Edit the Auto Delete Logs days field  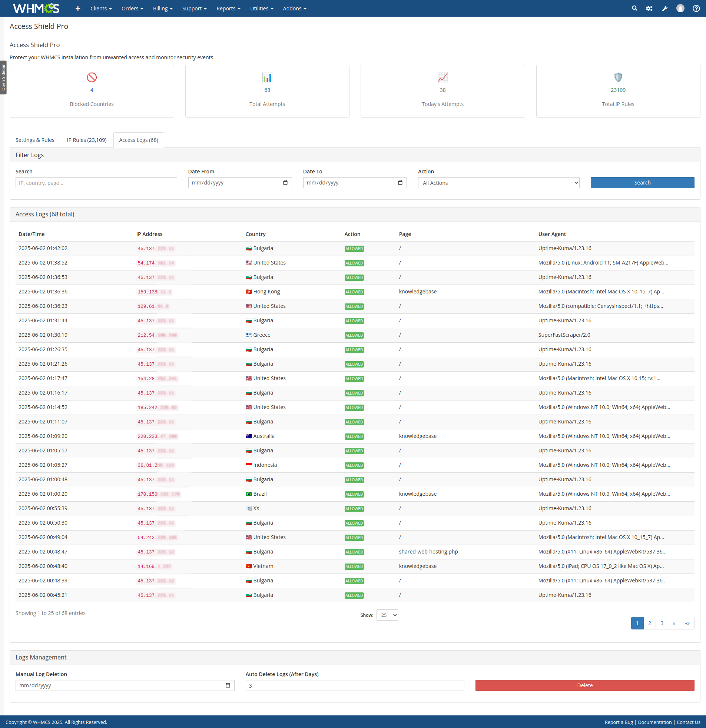(355, 685)
